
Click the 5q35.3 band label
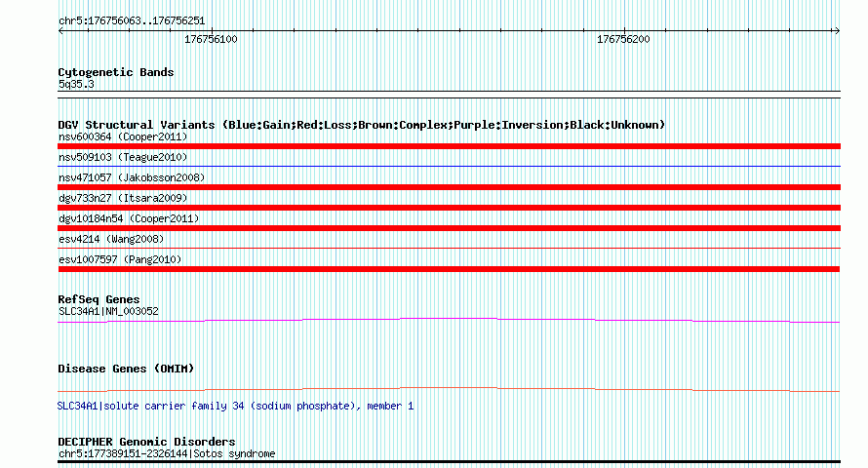(76, 84)
